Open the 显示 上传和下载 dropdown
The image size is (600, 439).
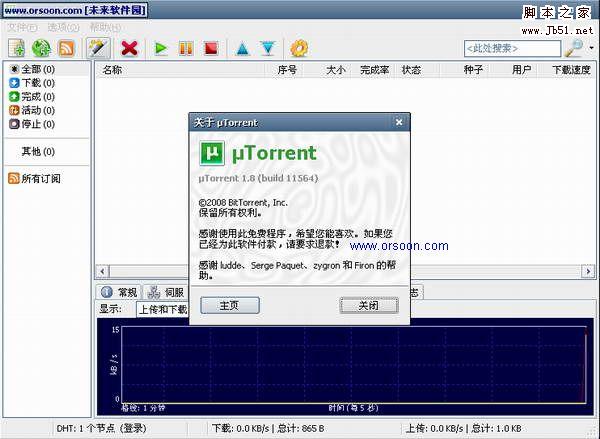163,309
